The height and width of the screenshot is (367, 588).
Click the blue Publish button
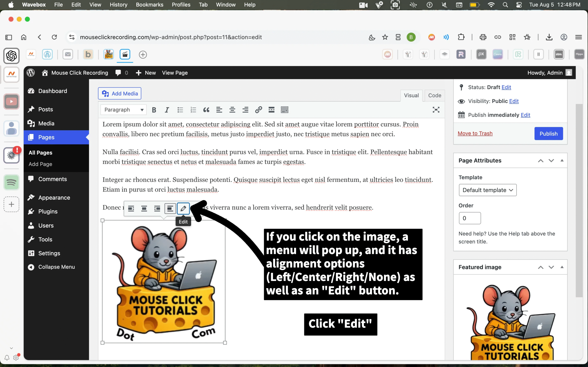click(548, 133)
